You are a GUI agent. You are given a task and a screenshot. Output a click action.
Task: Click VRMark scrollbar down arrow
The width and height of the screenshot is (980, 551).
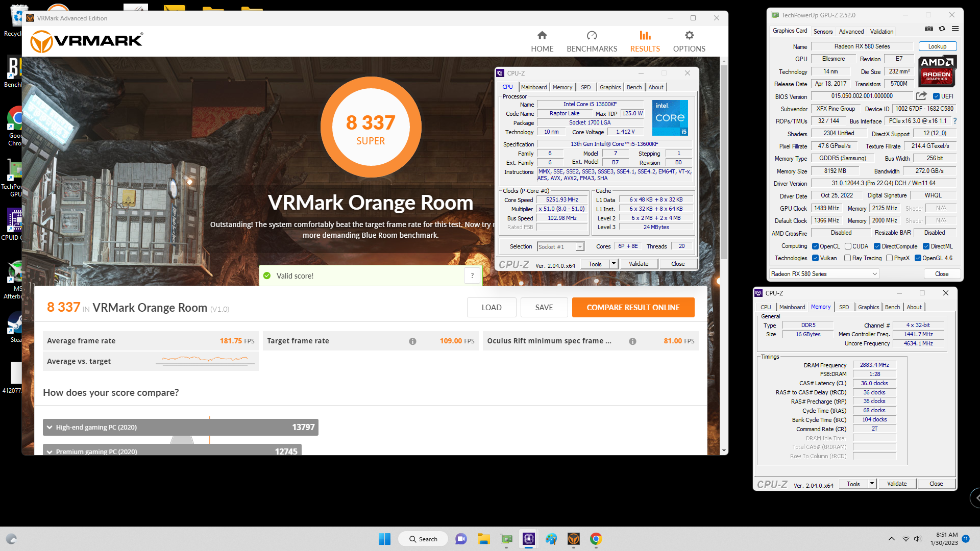[x=724, y=451]
